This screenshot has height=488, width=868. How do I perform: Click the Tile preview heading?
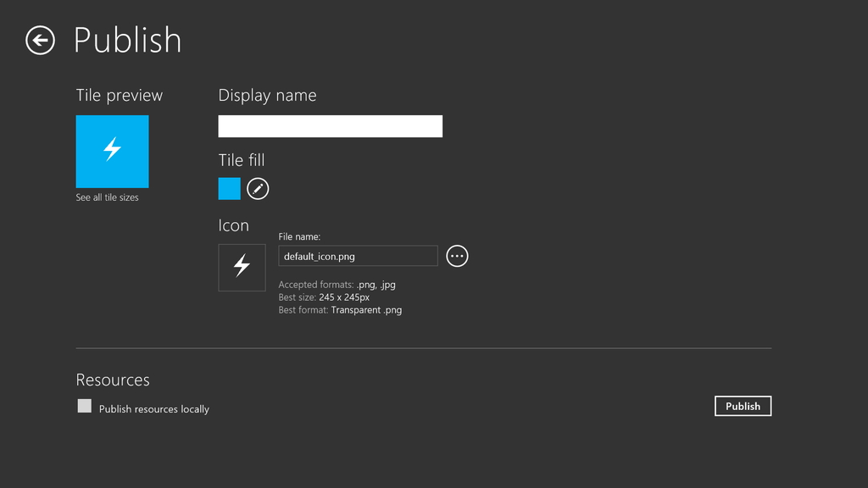tap(119, 95)
